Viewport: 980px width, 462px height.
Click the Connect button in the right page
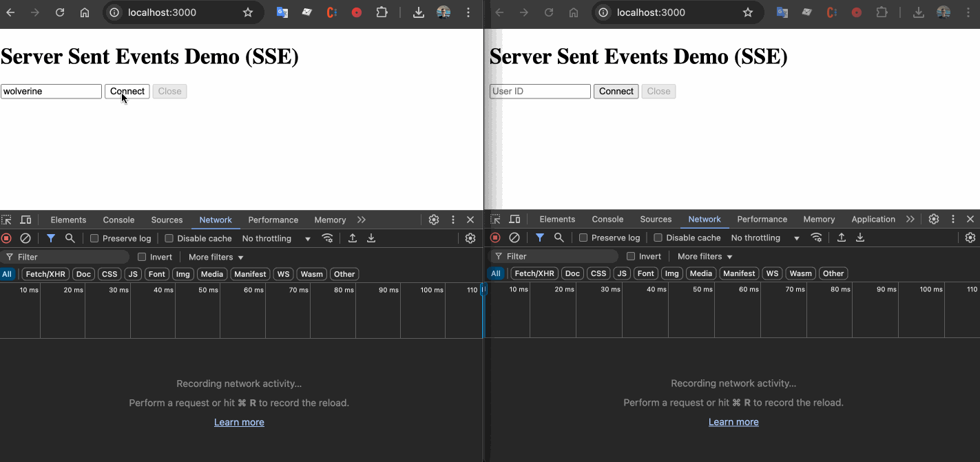pyautogui.click(x=616, y=92)
